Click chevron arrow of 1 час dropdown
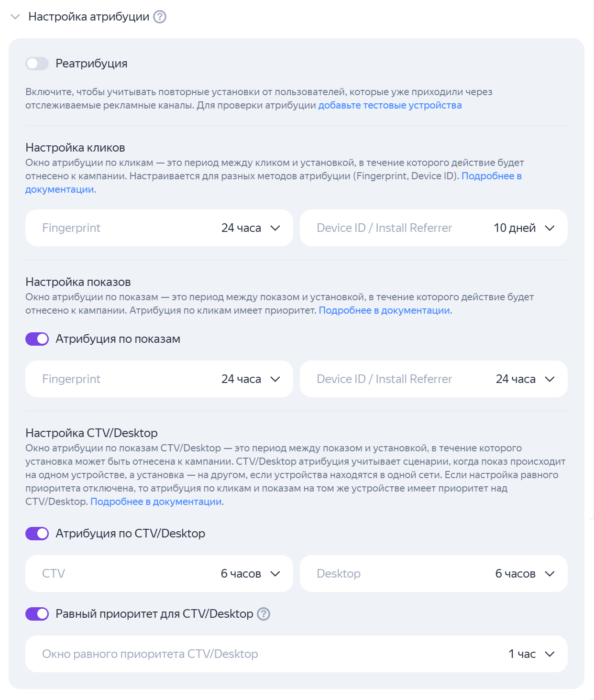Image resolution: width=594 pixels, height=700 pixels. click(550, 654)
